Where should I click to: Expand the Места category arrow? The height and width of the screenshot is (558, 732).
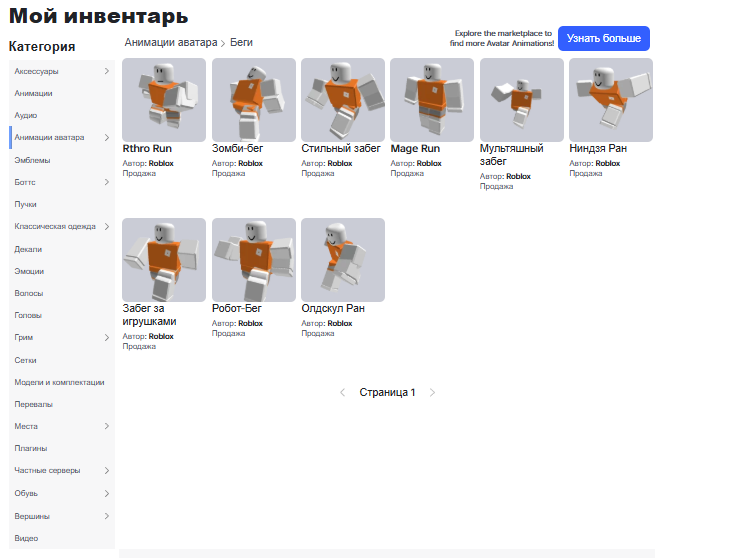pyautogui.click(x=106, y=426)
